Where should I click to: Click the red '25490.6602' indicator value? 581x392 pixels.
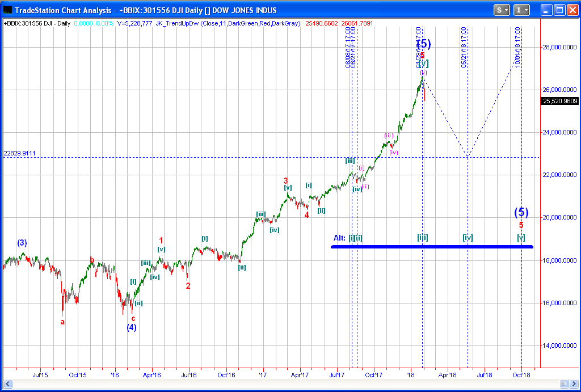[x=322, y=23]
